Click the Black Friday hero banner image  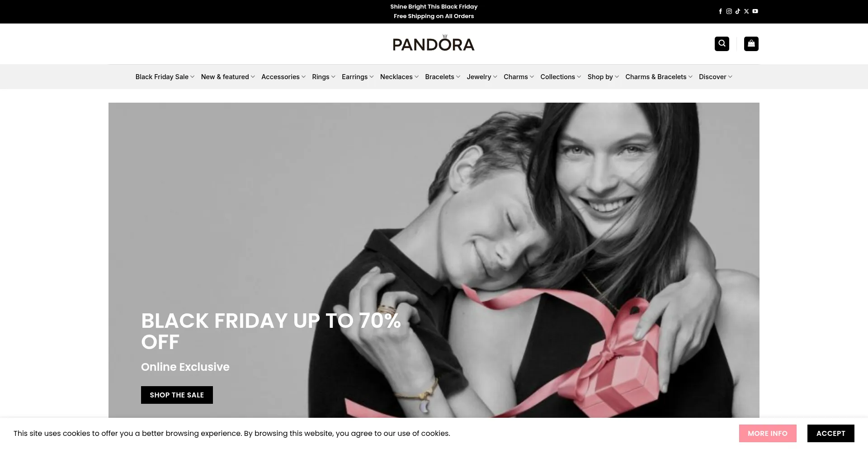(434, 260)
